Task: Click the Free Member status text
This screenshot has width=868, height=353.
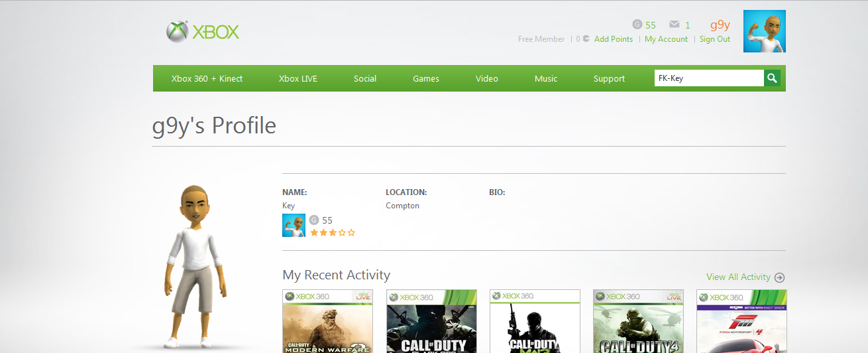Action: 541,39
